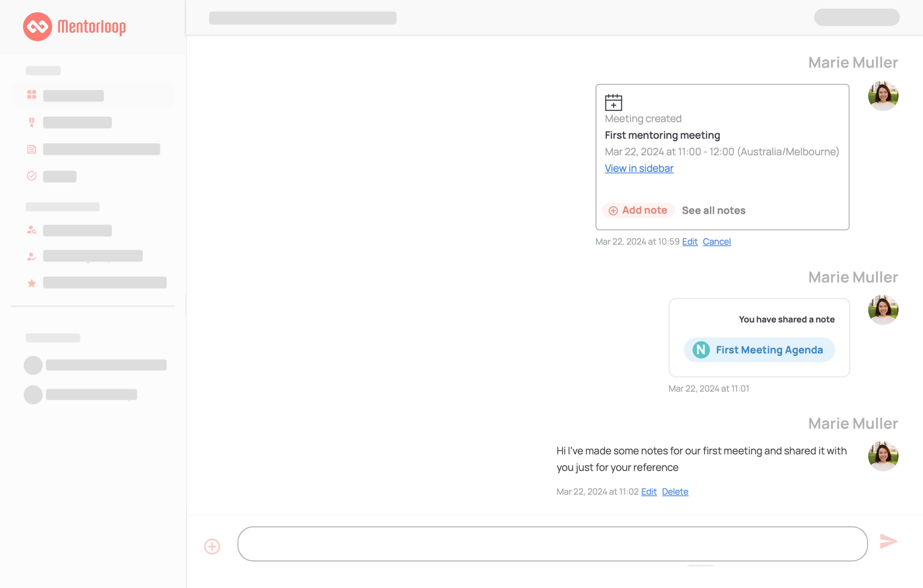Click the person checkmark icon in sidebar
The image size is (923, 588).
(x=32, y=256)
